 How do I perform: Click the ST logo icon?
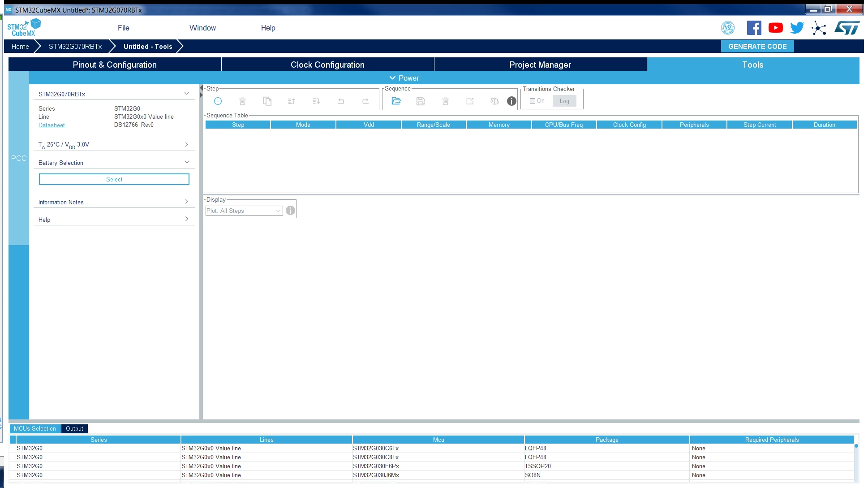click(847, 28)
